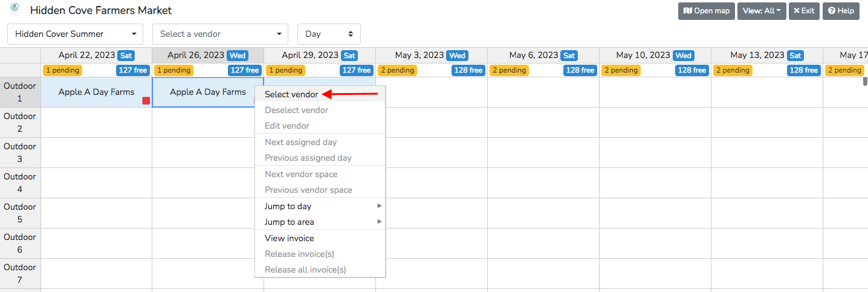Exit the scheduler using the X Exit button
The height and width of the screenshot is (292, 868).
click(x=804, y=11)
